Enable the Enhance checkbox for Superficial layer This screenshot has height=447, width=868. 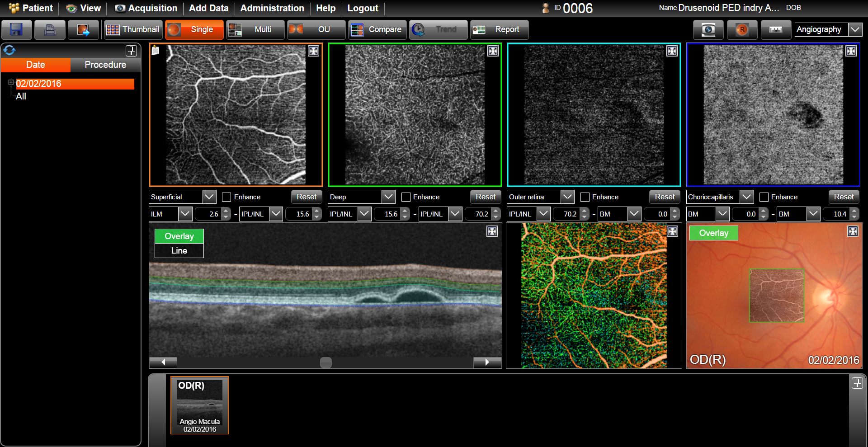coord(227,197)
